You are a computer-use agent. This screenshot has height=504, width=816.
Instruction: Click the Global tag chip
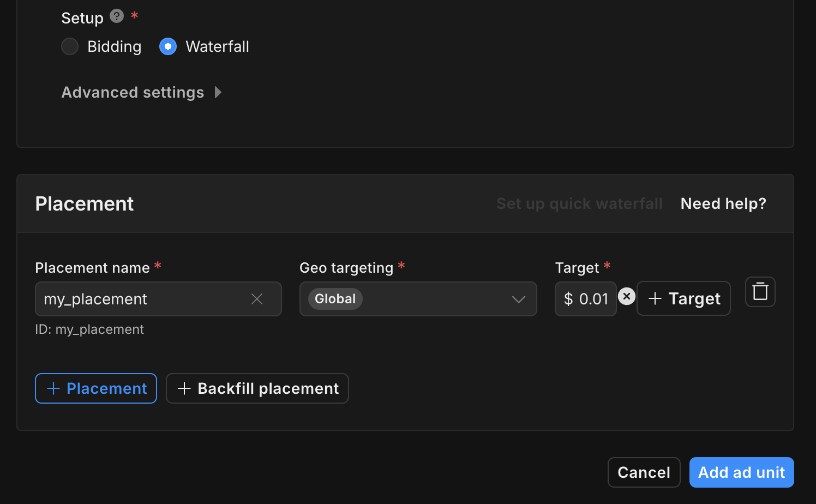(335, 299)
